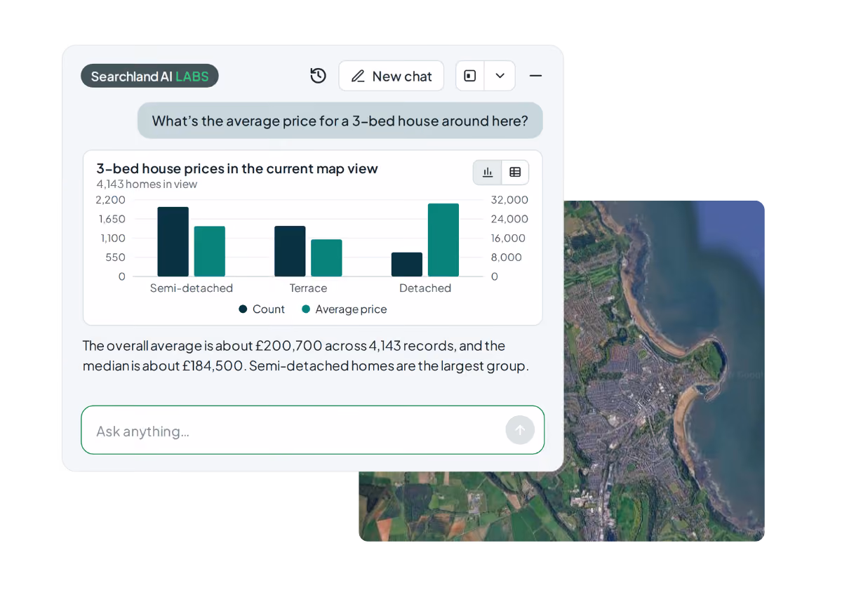Screen dimensions: 842x616
Task: Toggle the Average price legend entry
Action: pos(344,309)
